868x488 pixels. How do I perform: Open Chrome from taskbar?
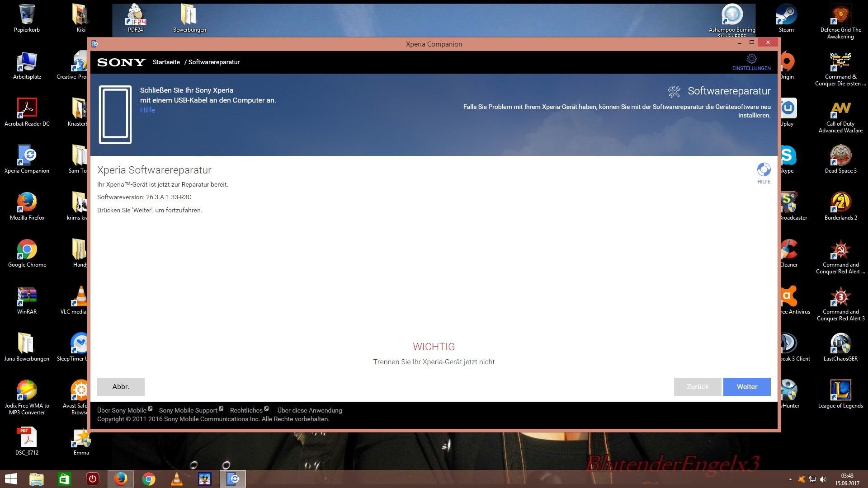(x=148, y=479)
